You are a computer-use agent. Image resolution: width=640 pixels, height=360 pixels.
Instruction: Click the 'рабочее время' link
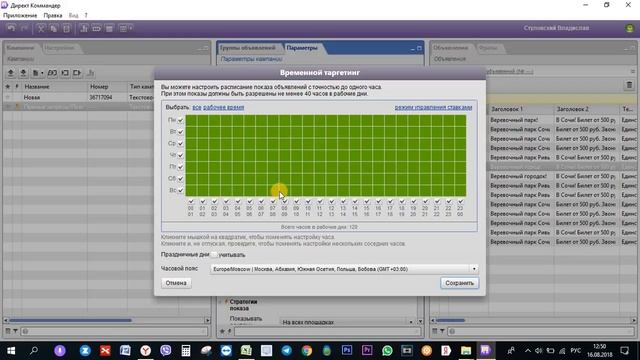pos(224,107)
